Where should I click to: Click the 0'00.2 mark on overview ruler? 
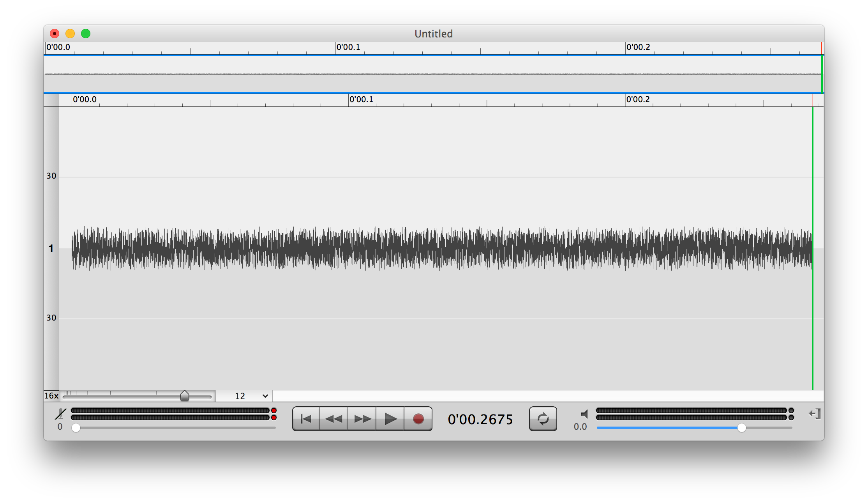tap(638, 47)
